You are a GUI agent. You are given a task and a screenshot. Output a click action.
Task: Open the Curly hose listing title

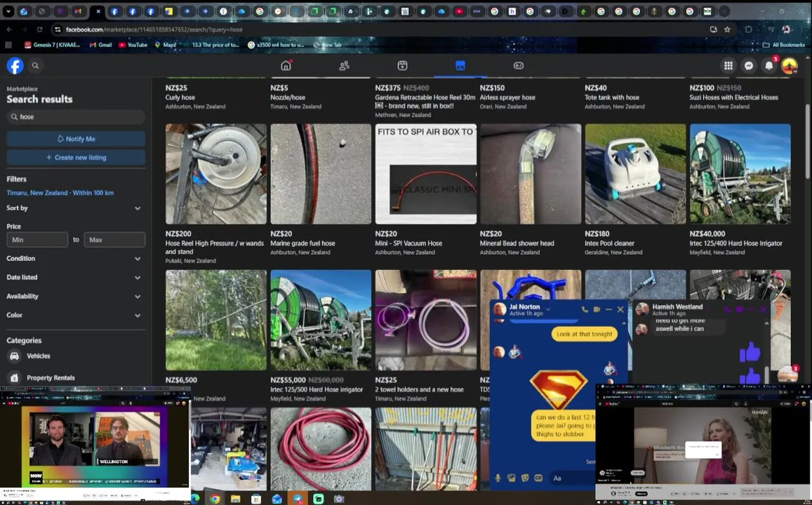[180, 97]
